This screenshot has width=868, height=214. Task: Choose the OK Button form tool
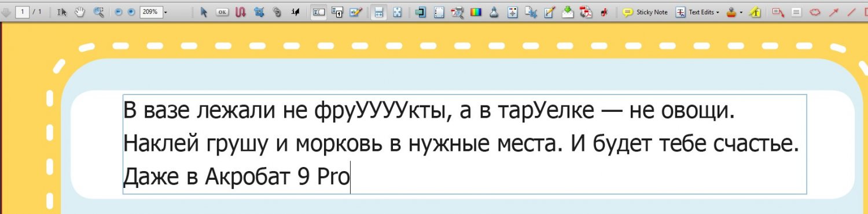222,12
